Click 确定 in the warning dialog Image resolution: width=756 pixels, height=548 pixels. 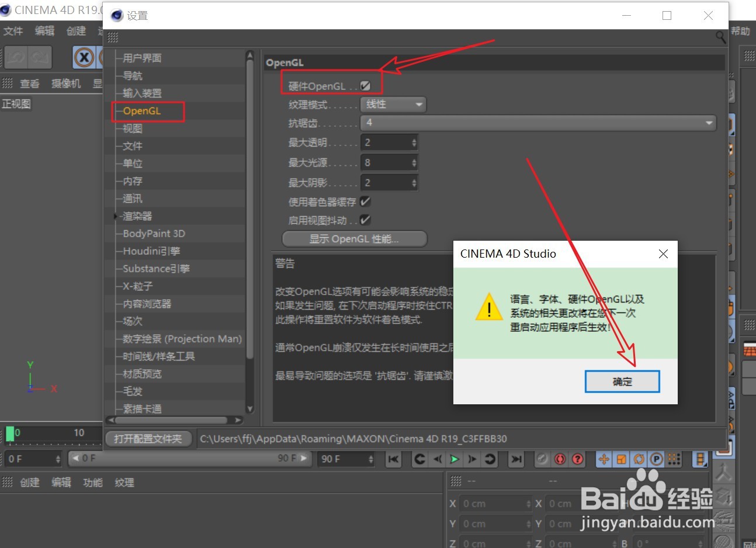click(622, 381)
